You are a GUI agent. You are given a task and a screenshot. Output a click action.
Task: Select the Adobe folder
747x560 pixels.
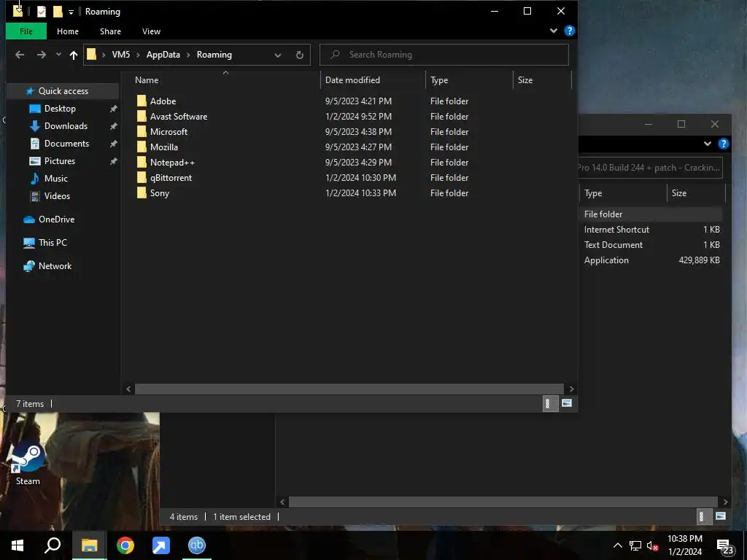point(163,101)
